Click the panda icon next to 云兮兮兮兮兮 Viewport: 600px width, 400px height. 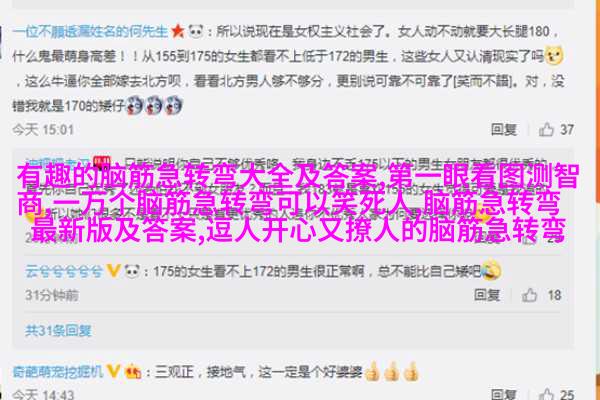coord(132,271)
